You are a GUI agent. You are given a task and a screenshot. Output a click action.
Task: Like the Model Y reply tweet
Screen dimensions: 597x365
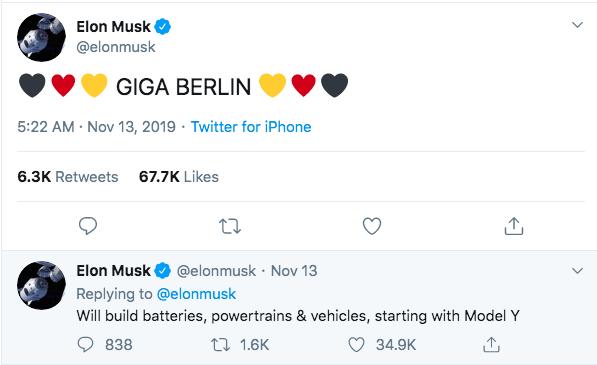[357, 345]
